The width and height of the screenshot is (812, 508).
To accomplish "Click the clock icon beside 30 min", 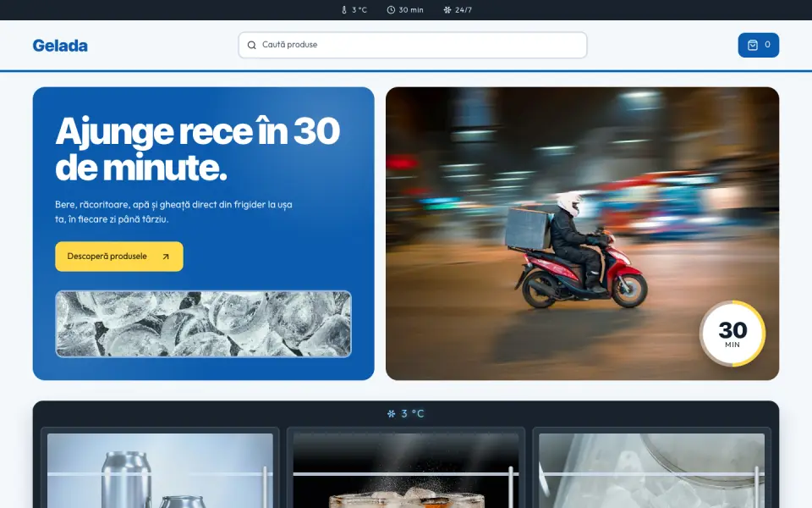I will click(x=391, y=10).
